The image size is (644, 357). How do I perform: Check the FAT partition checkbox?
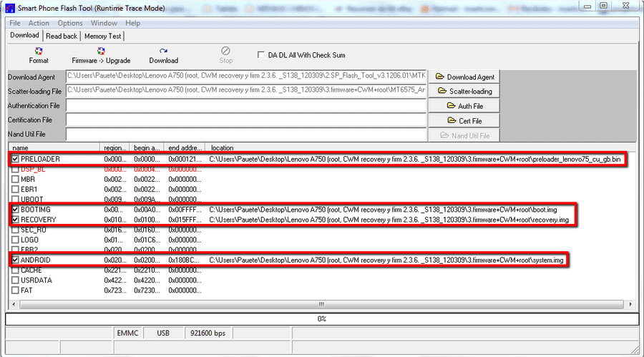click(15, 290)
